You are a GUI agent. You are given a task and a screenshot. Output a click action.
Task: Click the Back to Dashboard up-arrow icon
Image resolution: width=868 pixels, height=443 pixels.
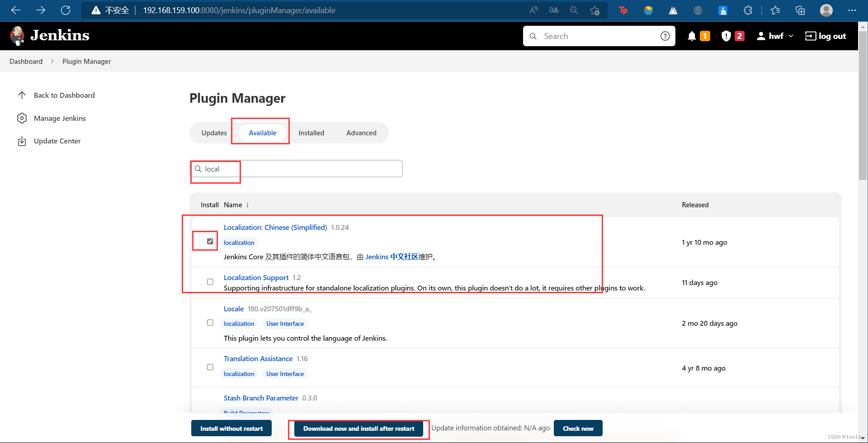pos(22,95)
